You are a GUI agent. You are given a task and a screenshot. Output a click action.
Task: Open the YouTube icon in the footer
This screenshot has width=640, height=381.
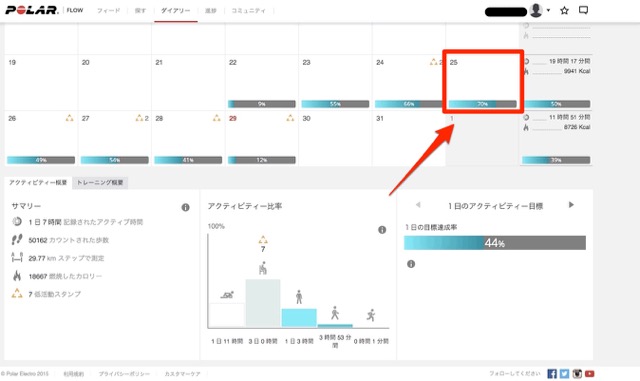[x=589, y=374]
